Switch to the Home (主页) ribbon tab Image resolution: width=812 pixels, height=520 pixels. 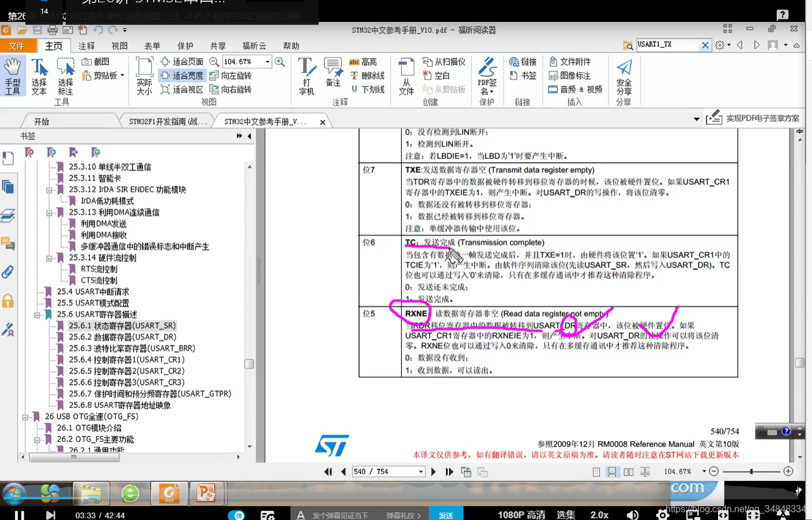point(54,46)
